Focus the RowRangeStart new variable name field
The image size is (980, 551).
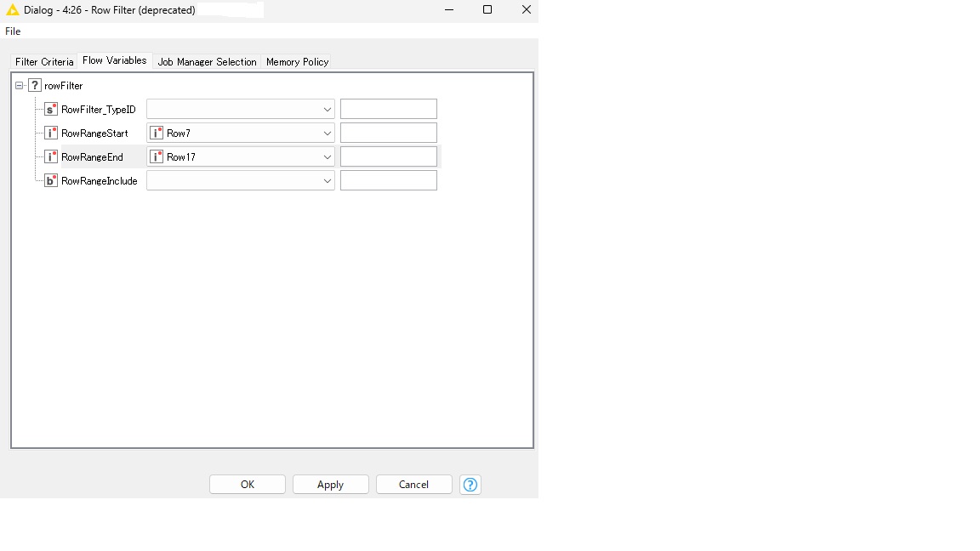[388, 133]
